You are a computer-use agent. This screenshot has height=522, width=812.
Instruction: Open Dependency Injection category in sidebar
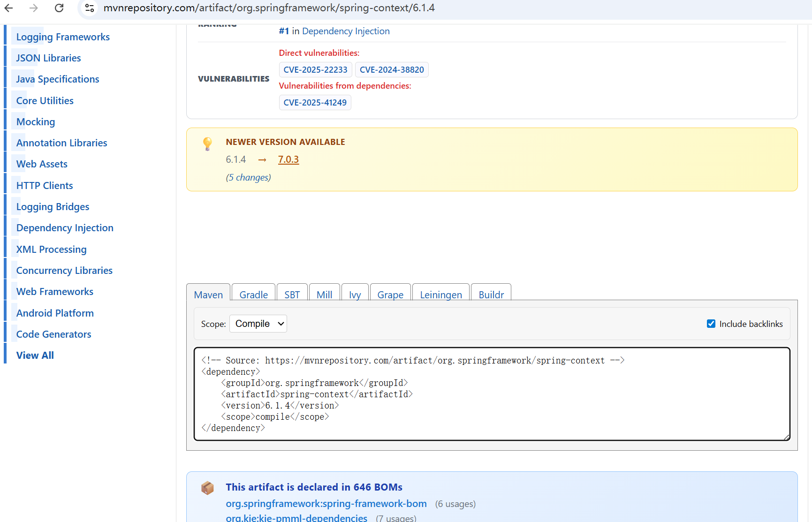[x=65, y=228]
